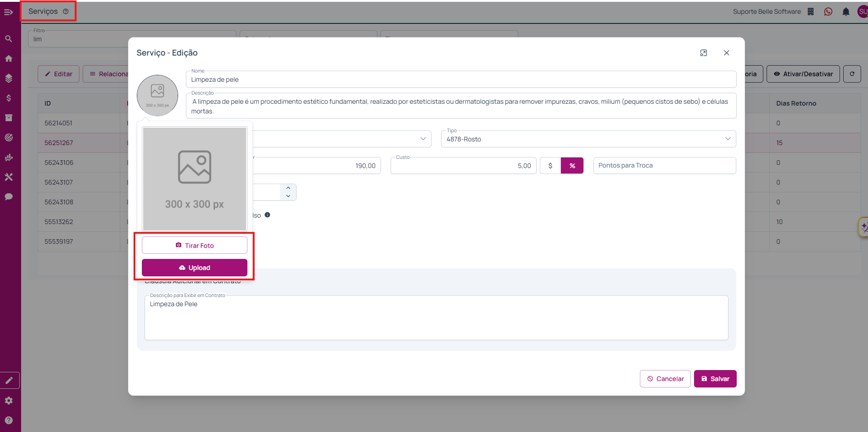This screenshot has height=432, width=868.
Task: Expand the sidebar menu icon
Action: tap(8, 12)
